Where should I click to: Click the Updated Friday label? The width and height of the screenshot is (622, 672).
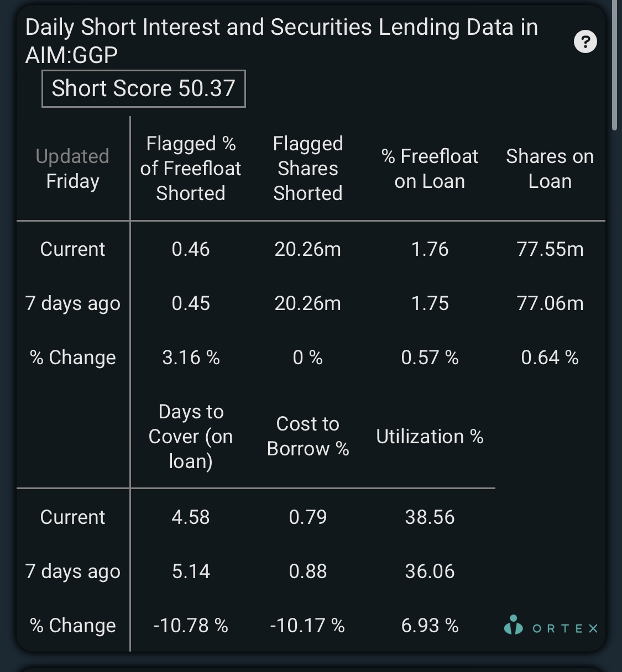tap(72, 169)
